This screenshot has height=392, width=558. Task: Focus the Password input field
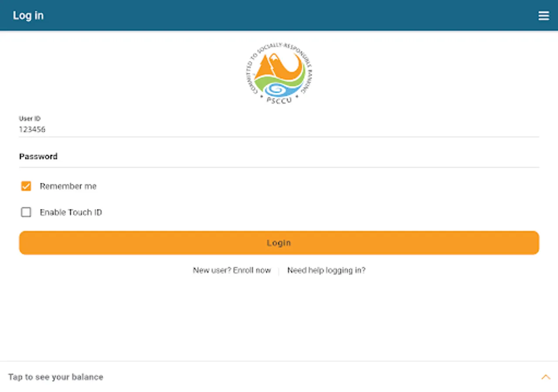[x=279, y=157]
